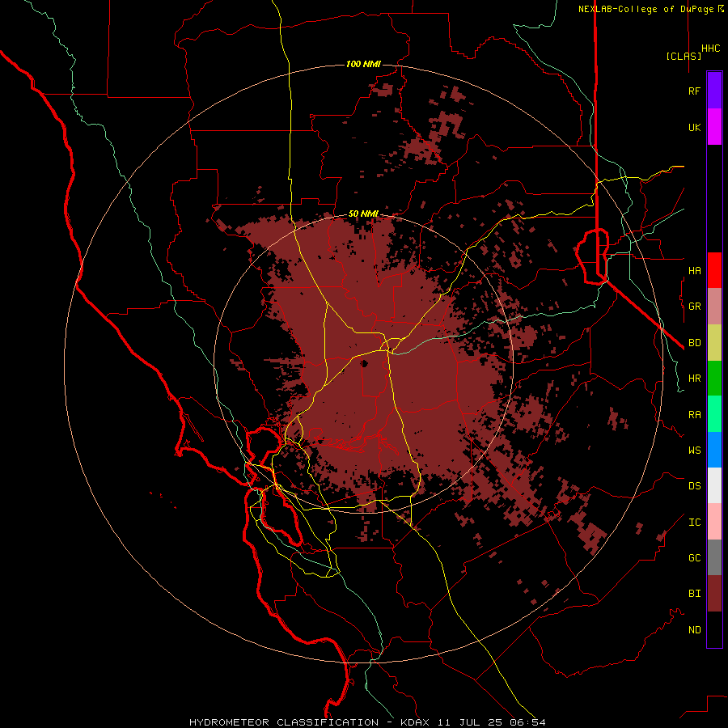
Task: Click the BD legend label
Action: (x=694, y=343)
